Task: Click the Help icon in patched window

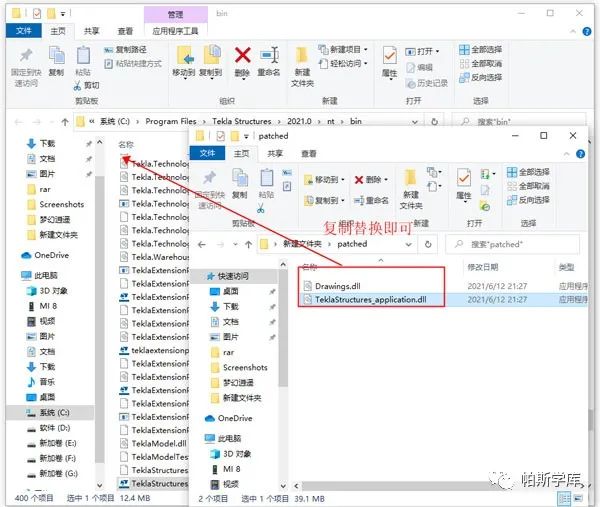Action: (580, 154)
